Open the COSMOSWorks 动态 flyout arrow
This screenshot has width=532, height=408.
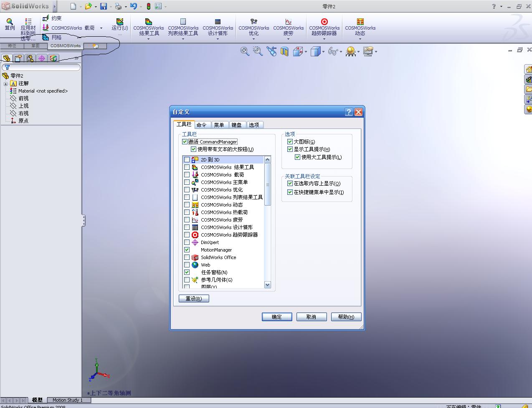pyautogui.click(x=360, y=39)
